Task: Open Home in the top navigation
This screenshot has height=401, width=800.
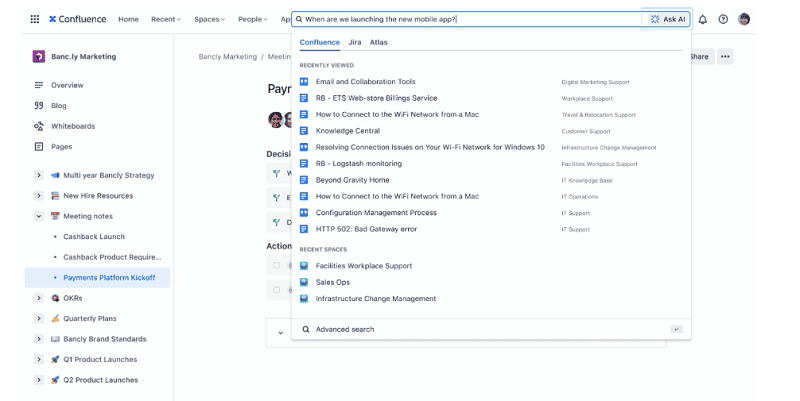Action: pos(128,19)
